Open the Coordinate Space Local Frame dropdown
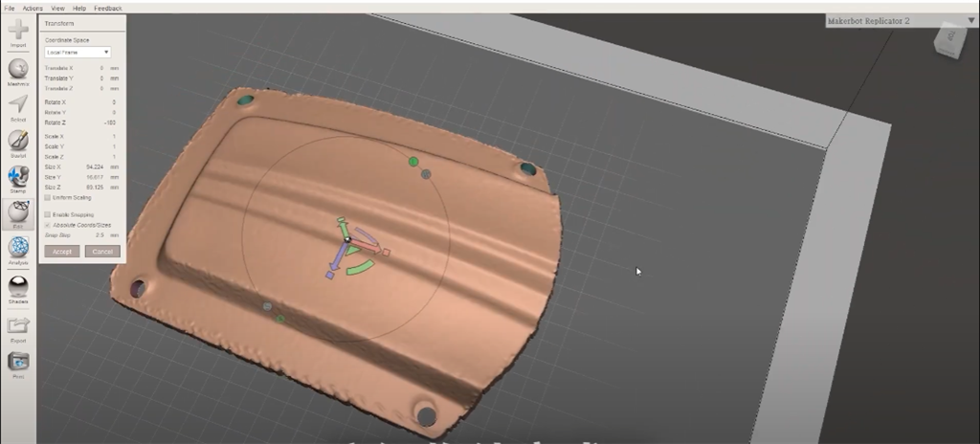This screenshot has height=444, width=980. click(78, 53)
